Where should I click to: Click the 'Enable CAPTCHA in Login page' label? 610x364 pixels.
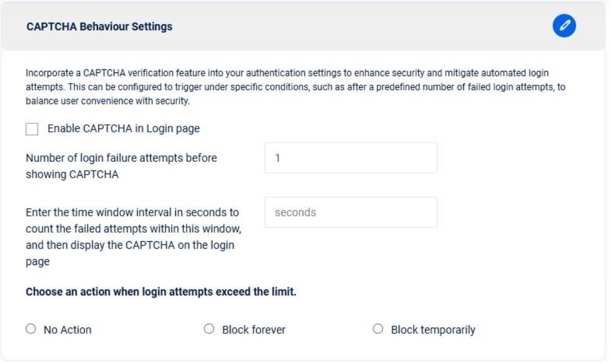coord(123,129)
